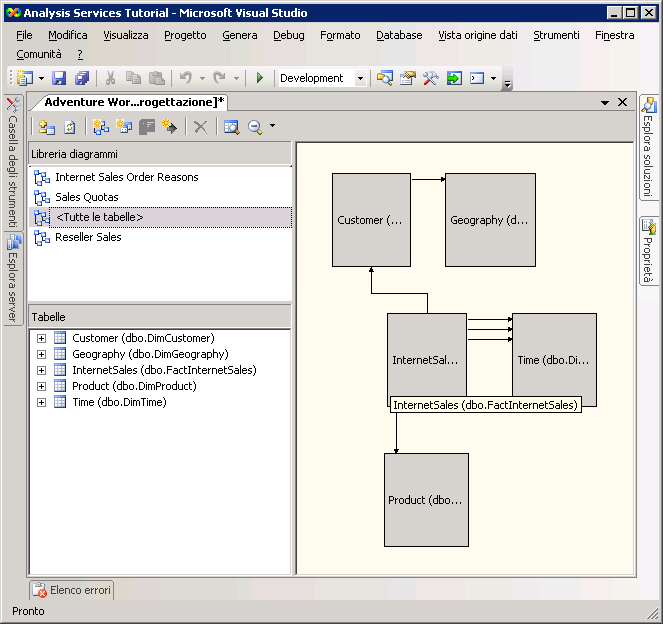Expand the Product (dbo.DimProduct) tree node
663x624 pixels.
41,386
